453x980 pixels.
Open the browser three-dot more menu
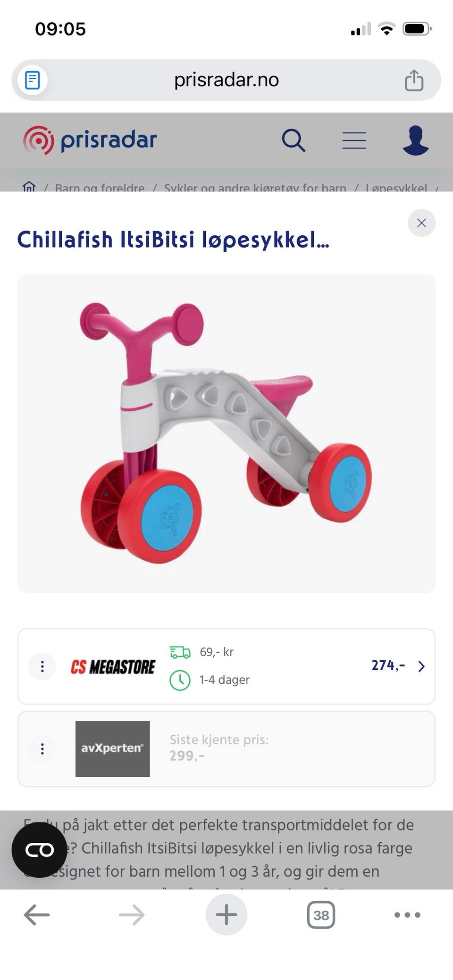click(x=407, y=915)
